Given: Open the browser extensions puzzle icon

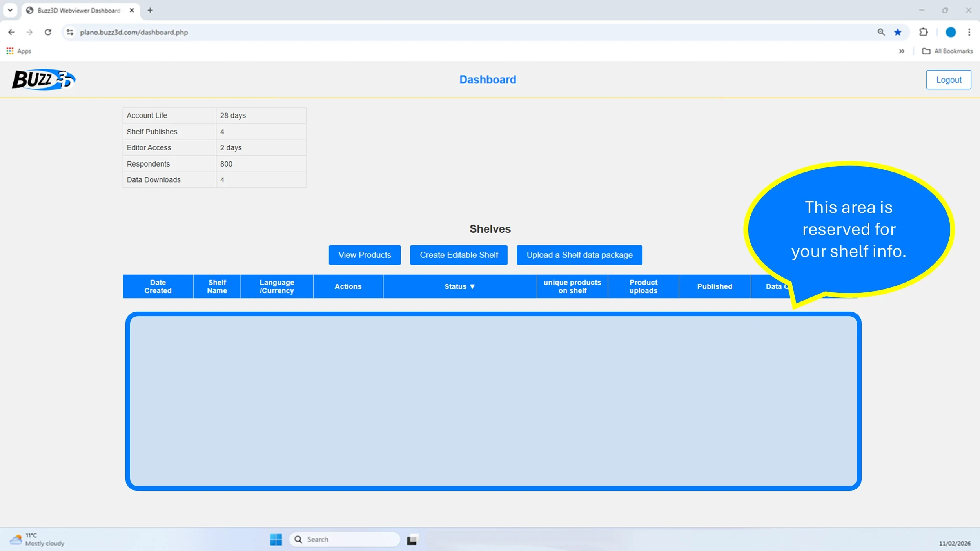Looking at the screenshot, I should tap(924, 32).
